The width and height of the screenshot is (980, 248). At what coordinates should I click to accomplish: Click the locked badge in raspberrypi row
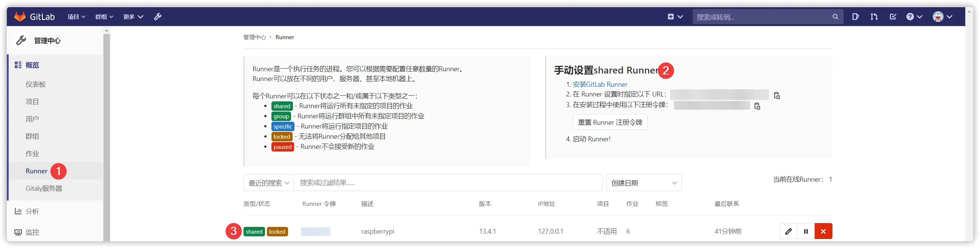pyautogui.click(x=277, y=232)
